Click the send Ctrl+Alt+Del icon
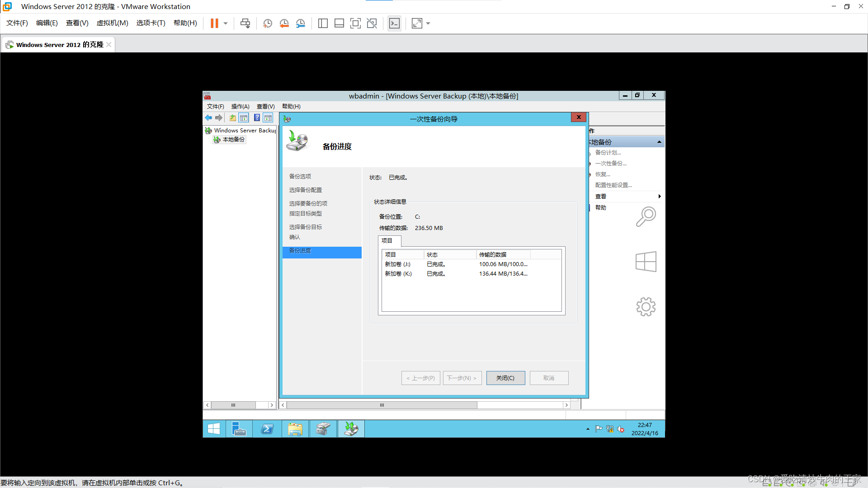The image size is (868, 488). pos(245,23)
